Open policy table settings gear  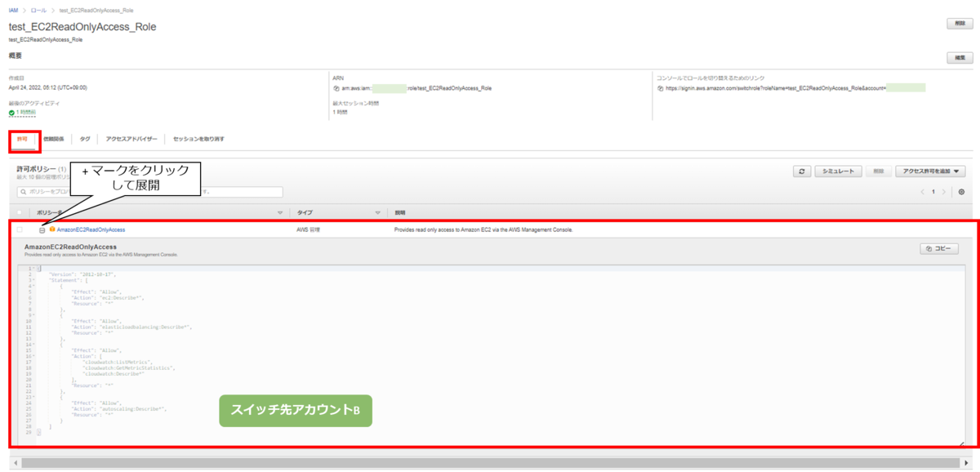click(961, 192)
